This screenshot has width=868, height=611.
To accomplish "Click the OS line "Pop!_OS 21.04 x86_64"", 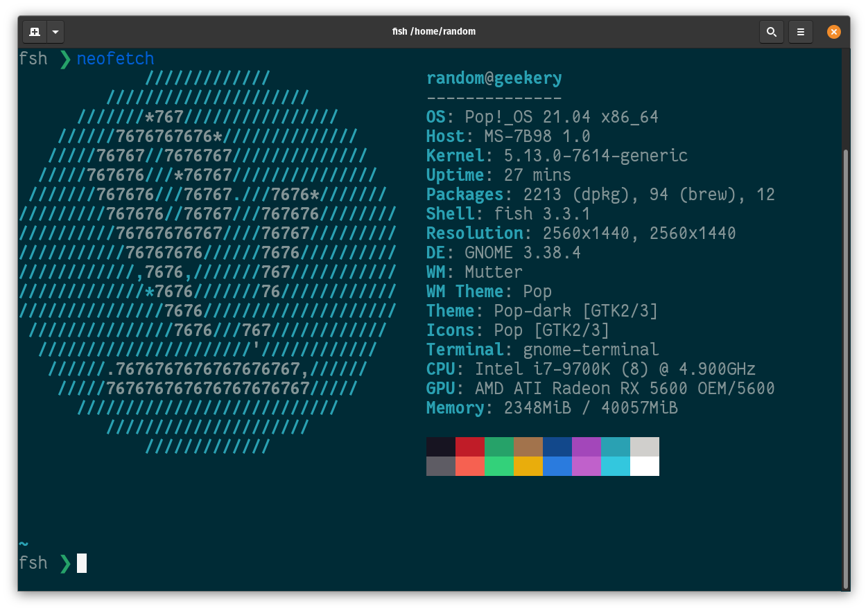I will click(542, 117).
